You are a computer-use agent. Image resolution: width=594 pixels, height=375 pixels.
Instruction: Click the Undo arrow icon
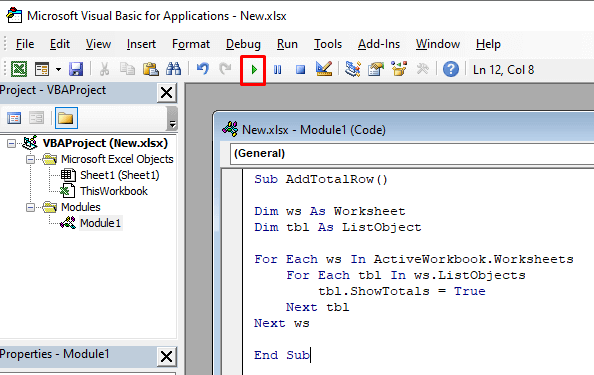click(203, 69)
